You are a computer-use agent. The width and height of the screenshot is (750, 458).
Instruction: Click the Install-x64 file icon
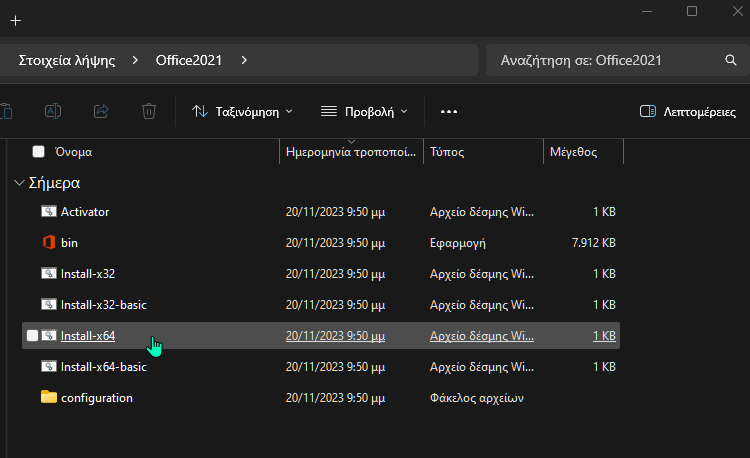49,336
